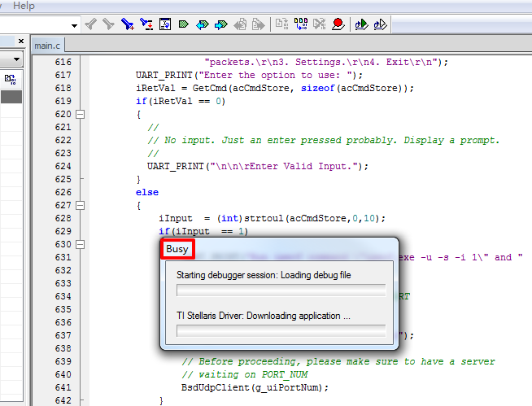Select the main.c editor tab
The height and width of the screenshot is (406, 532).
point(47,46)
